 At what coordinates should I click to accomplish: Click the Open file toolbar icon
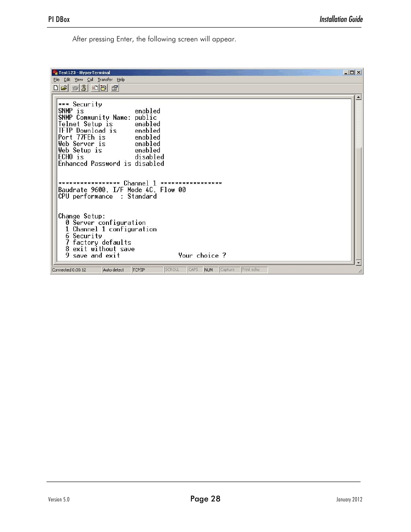tap(64, 88)
